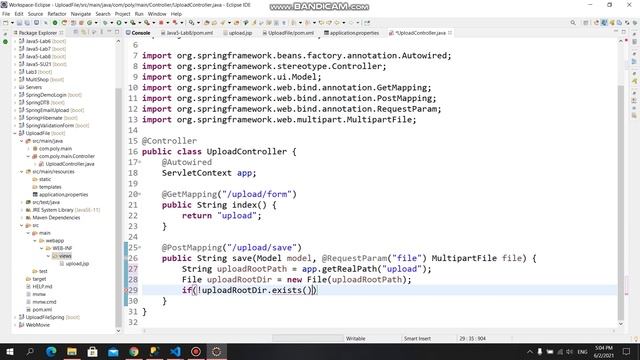Image resolution: width=640 pixels, height=360 pixels.
Task: Click the Save toolbar icon
Action: pos(19,23)
